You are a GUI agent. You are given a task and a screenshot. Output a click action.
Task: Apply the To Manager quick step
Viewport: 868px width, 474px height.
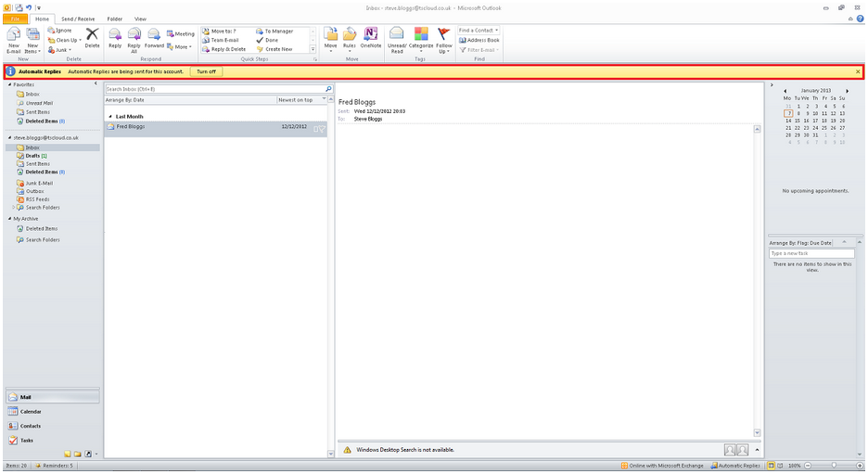tap(274, 31)
